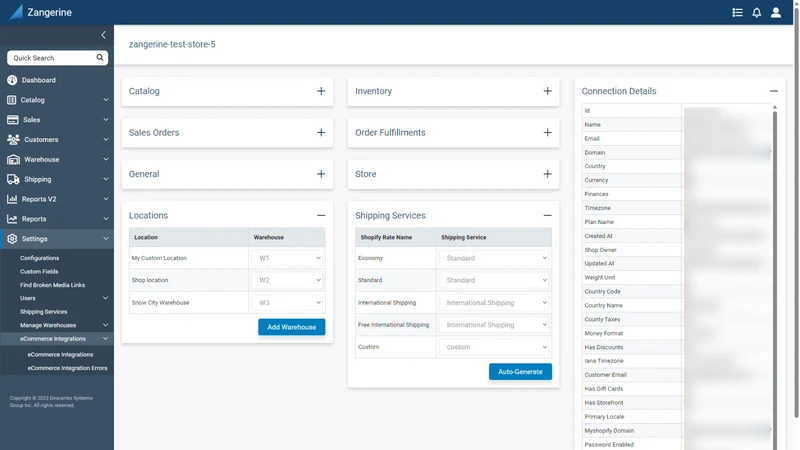Image resolution: width=800 pixels, height=450 pixels.
Task: Click the Catalog sidebar icon
Action: pyautogui.click(x=12, y=100)
